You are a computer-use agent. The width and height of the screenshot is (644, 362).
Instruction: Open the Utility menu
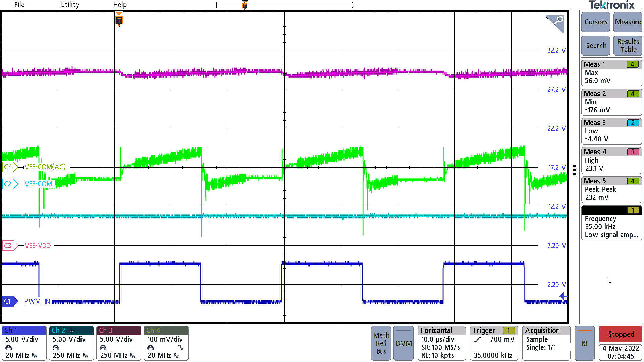pyautogui.click(x=69, y=5)
